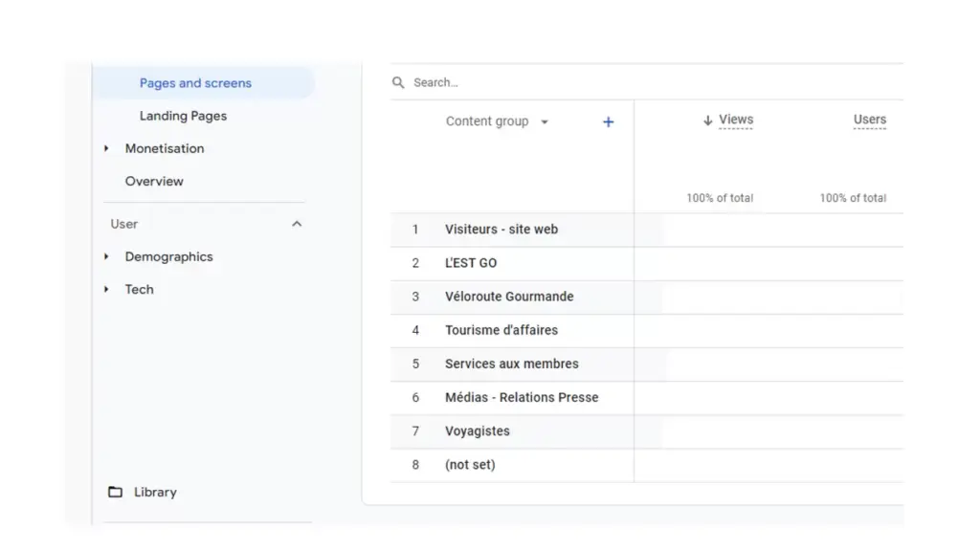This screenshot has height=551, width=980.
Task: Select the Visiteurs - site web row
Action: tap(501, 230)
